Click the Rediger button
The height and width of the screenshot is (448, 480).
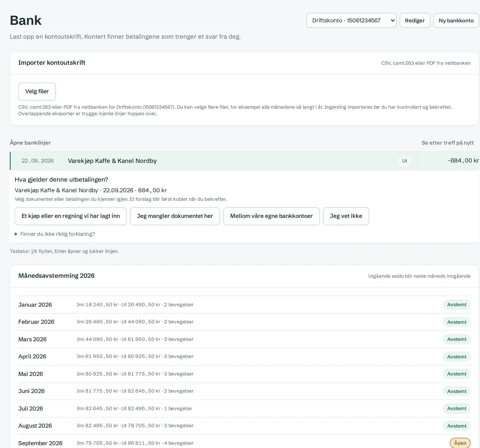coord(415,21)
